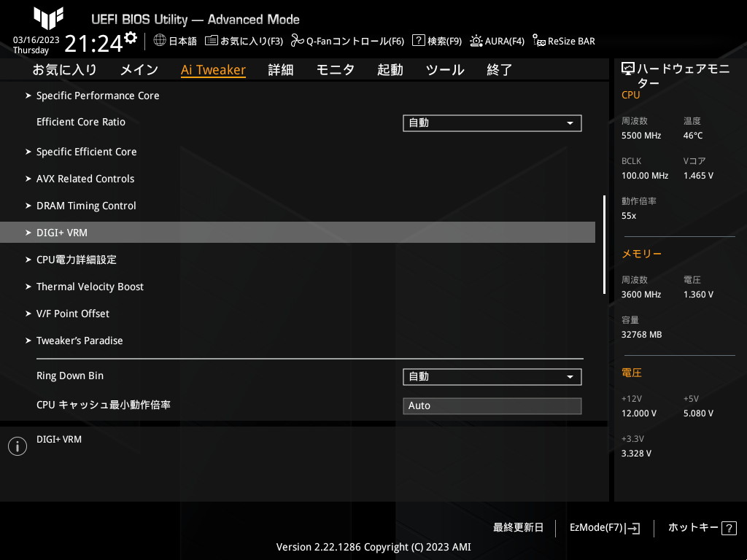Click the date 03/16/2023
The height and width of the screenshot is (560, 747).
(x=36, y=40)
